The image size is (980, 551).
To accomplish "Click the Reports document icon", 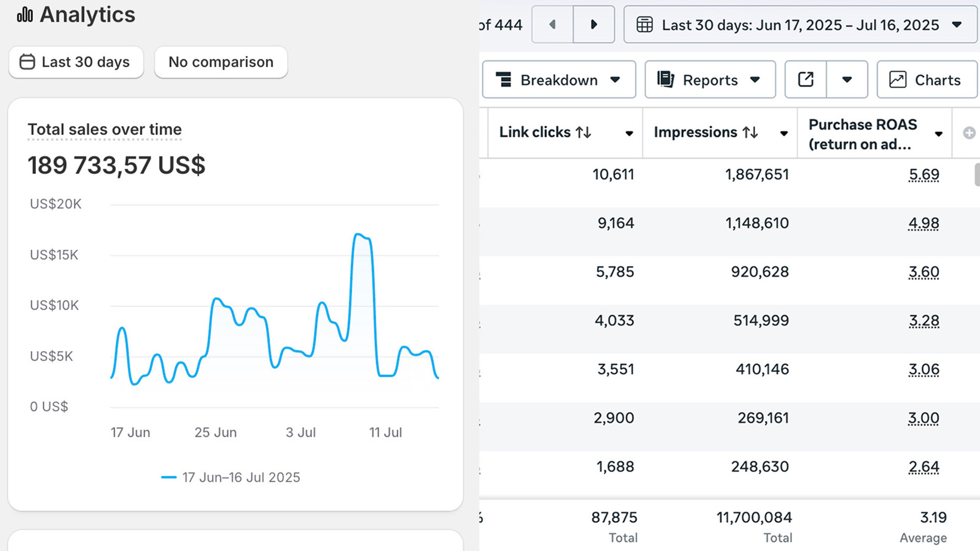I will 666,80.
